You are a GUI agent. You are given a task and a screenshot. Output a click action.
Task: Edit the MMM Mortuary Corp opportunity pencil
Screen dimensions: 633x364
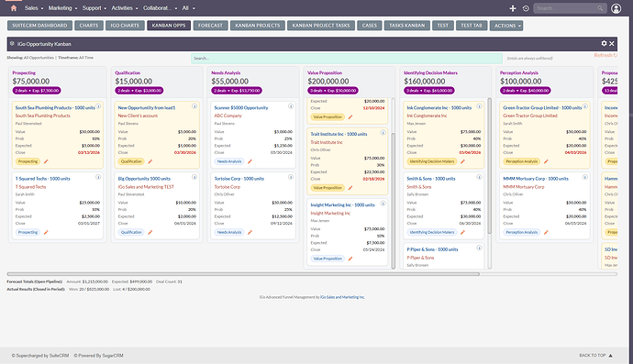pyautogui.click(x=546, y=233)
